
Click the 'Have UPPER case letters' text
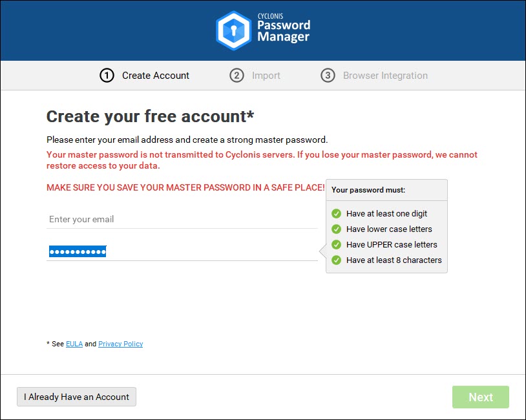pyautogui.click(x=392, y=244)
